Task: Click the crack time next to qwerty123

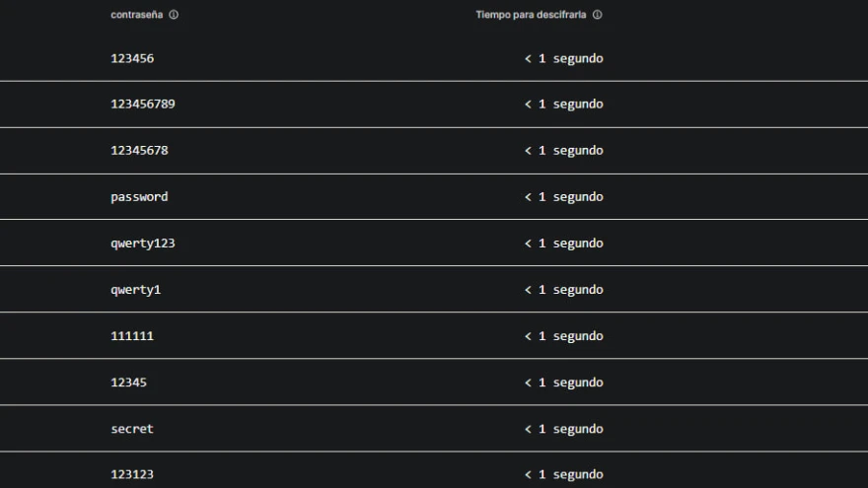Action: pyautogui.click(x=563, y=243)
